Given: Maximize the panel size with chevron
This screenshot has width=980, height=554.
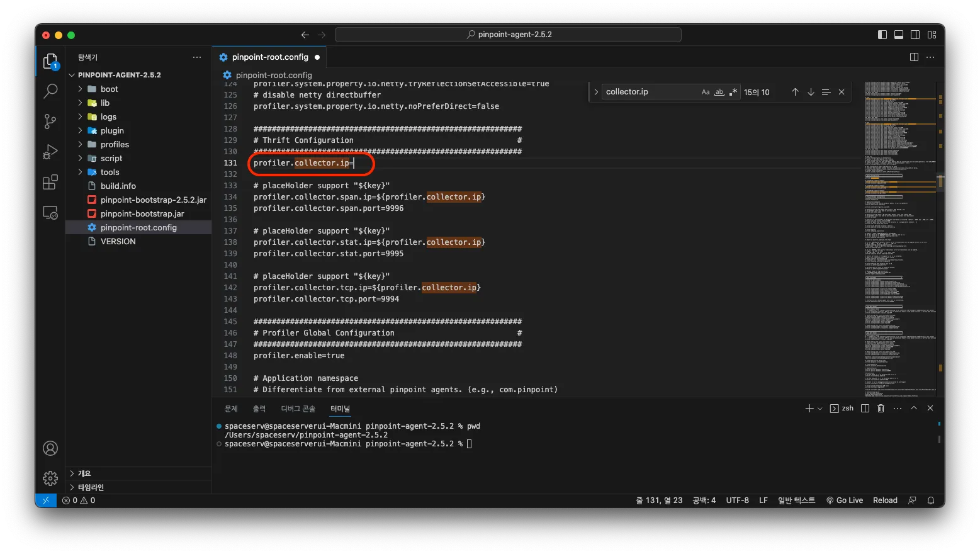Looking at the screenshot, I should click(914, 409).
